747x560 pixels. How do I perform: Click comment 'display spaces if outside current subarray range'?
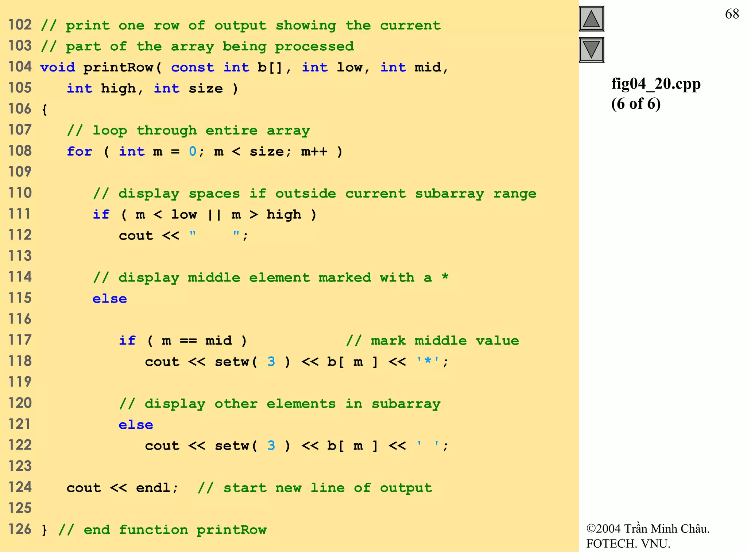(315, 194)
